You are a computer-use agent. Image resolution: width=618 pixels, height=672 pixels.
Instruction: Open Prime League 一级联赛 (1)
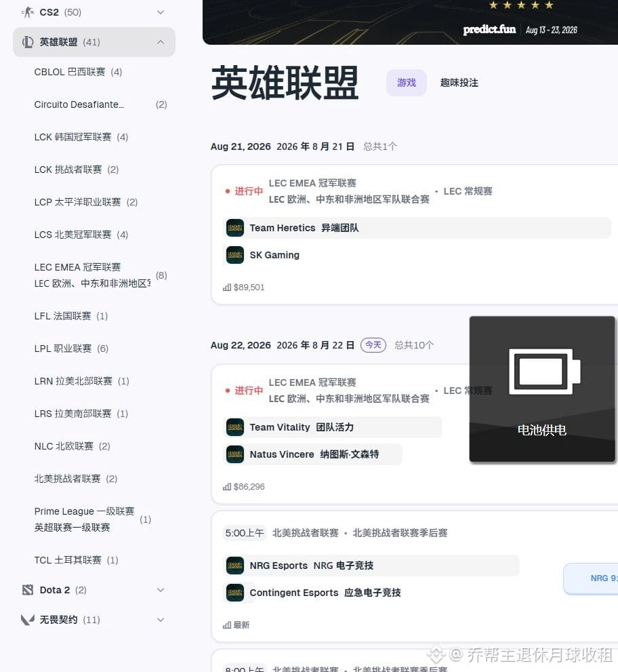coord(93,519)
